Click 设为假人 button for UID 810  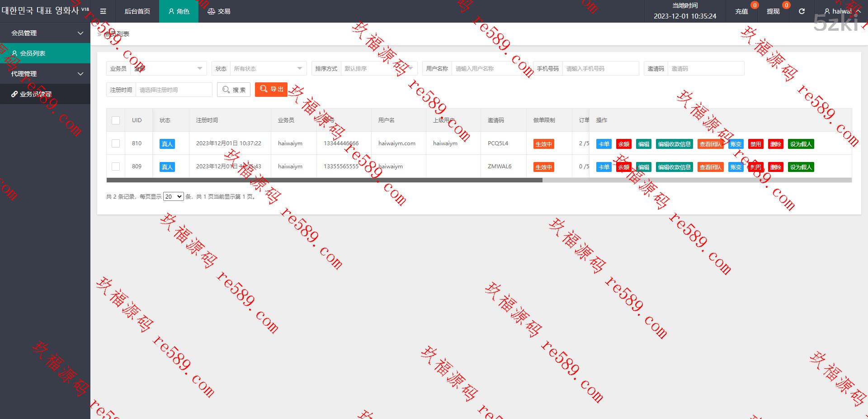pyautogui.click(x=801, y=144)
